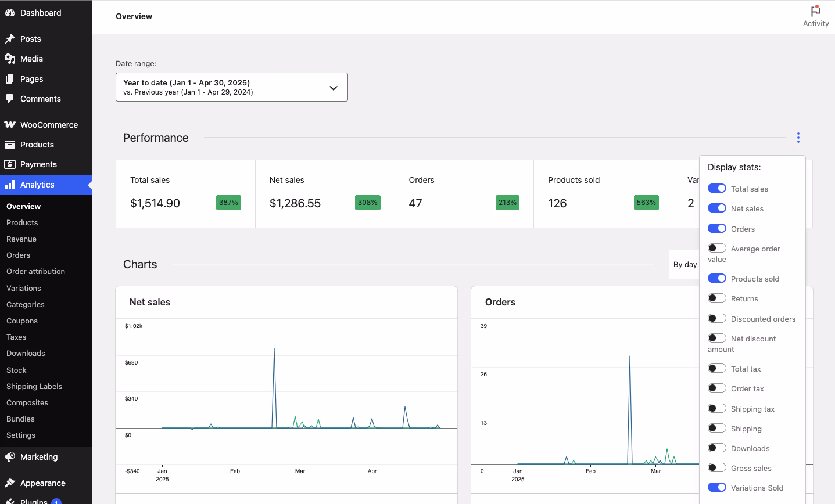This screenshot has height=504, width=835.
Task: Enable the Returns display stat
Action: click(x=716, y=298)
